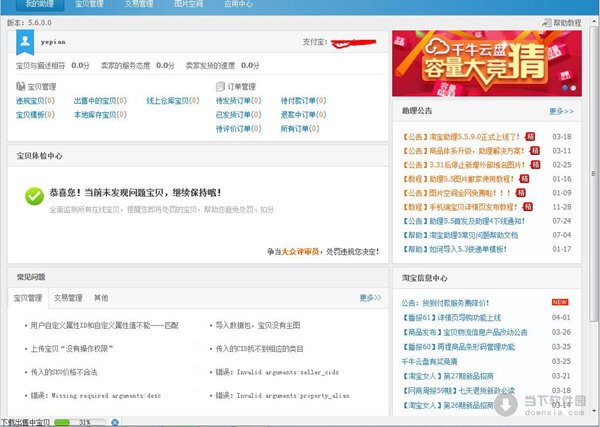Viewport: 600px width, 427px height.
Task: Open 助理5.5首发及助理4下线通知 announcement
Action: [463, 221]
